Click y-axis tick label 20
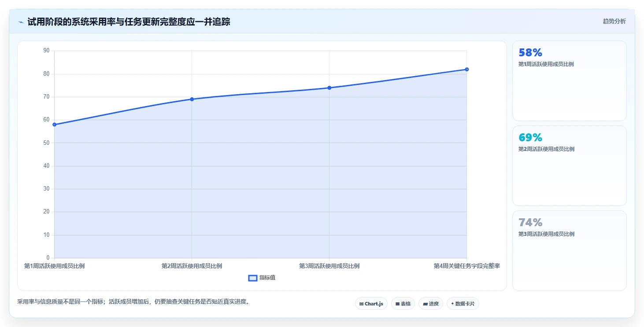 coord(47,212)
